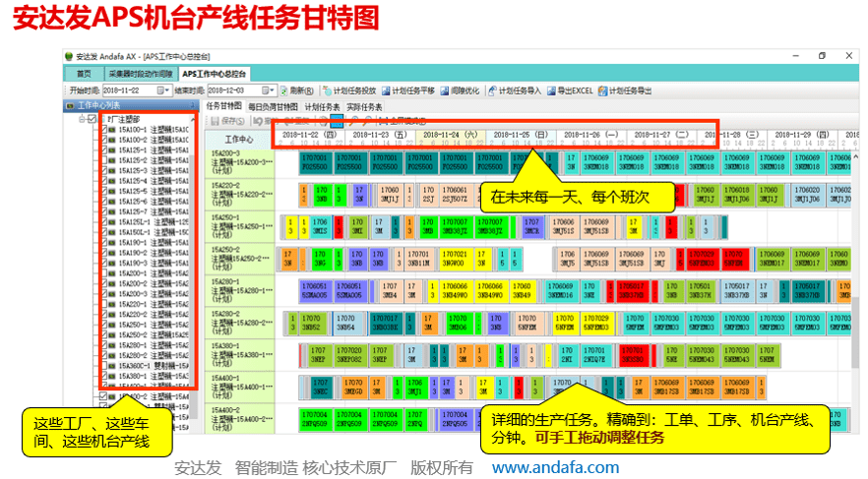Click the highlighted blue grid icon in Gantt toolbar
Viewport: 868px width, 479px height.
(x=336, y=121)
